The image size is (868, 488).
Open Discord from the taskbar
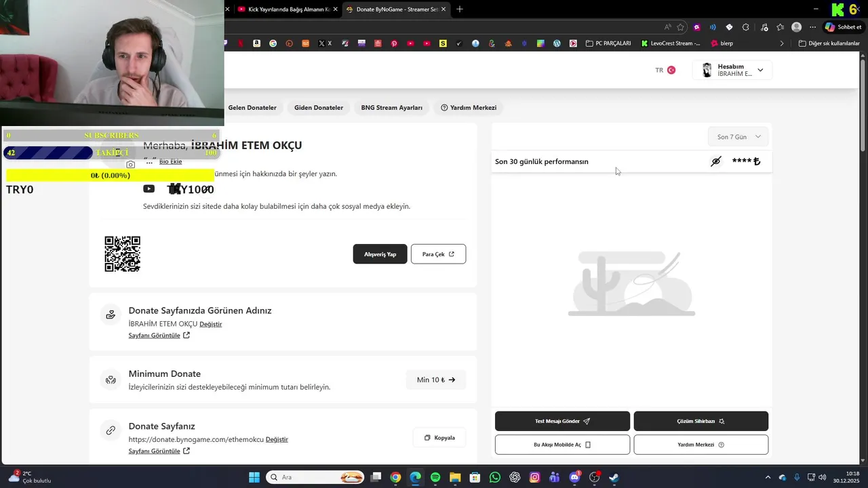pyautogui.click(x=574, y=477)
